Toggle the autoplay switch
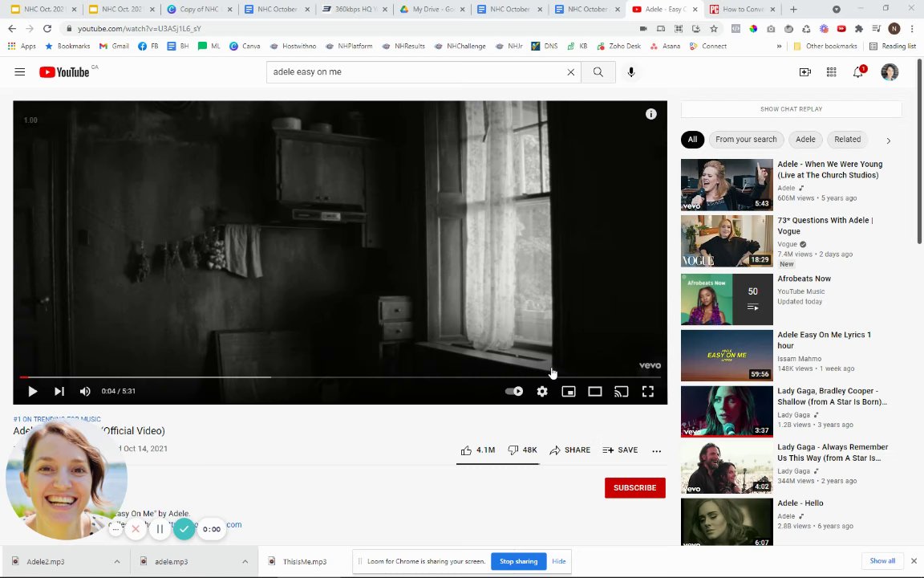924x578 pixels. pos(514,391)
